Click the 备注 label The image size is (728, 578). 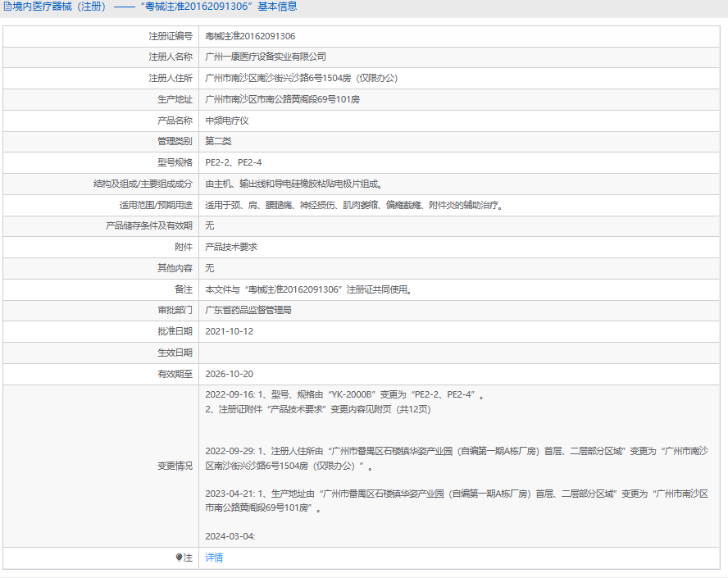184,289
